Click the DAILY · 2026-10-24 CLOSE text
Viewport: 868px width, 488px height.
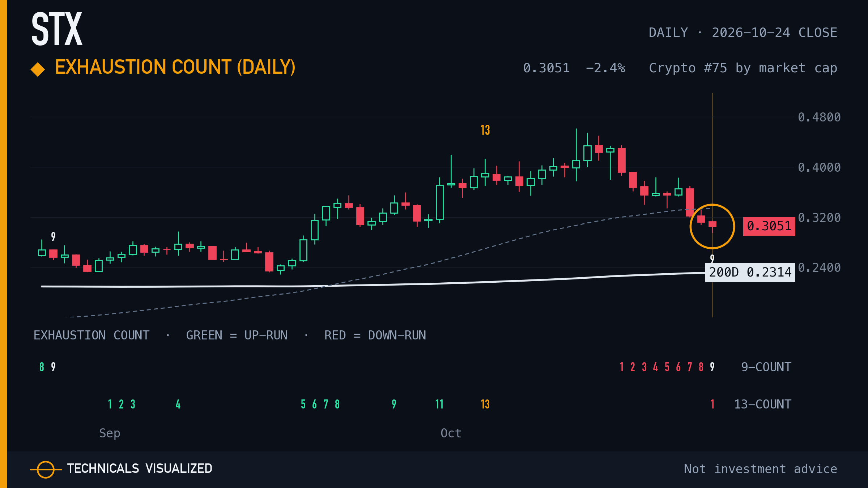pos(743,33)
